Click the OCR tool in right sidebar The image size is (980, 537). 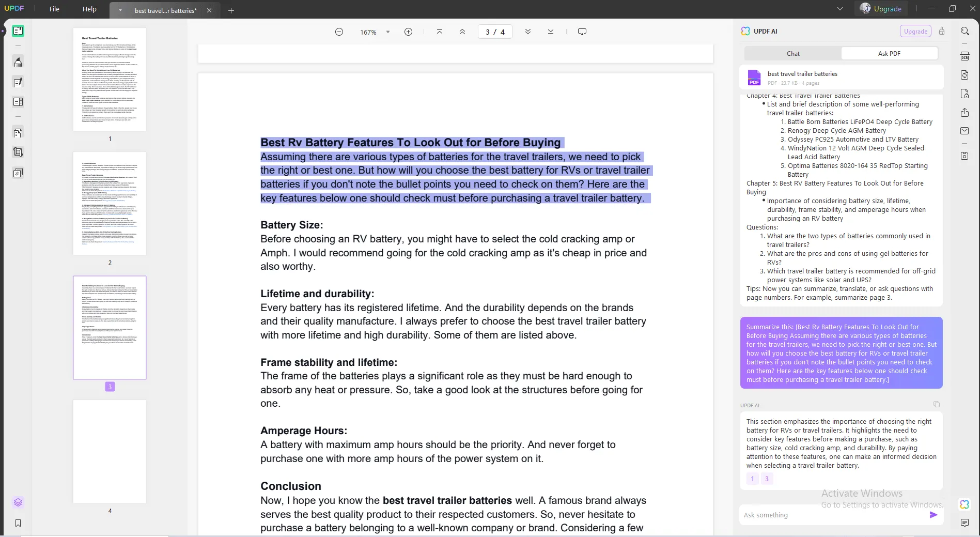(965, 56)
